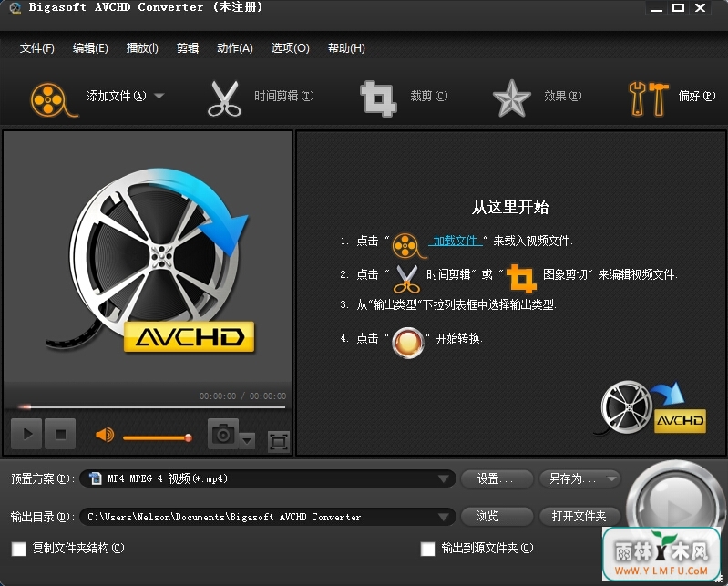The width and height of the screenshot is (728, 586).
Task: Close the Bigasoft converter window
Action: coord(700,8)
